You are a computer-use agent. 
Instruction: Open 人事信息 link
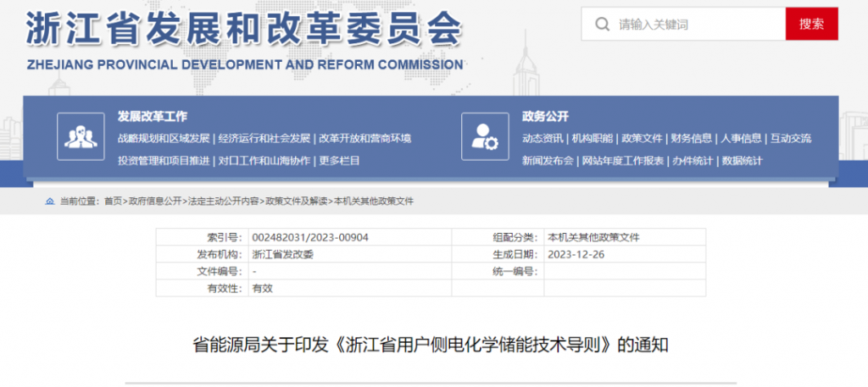(x=741, y=139)
